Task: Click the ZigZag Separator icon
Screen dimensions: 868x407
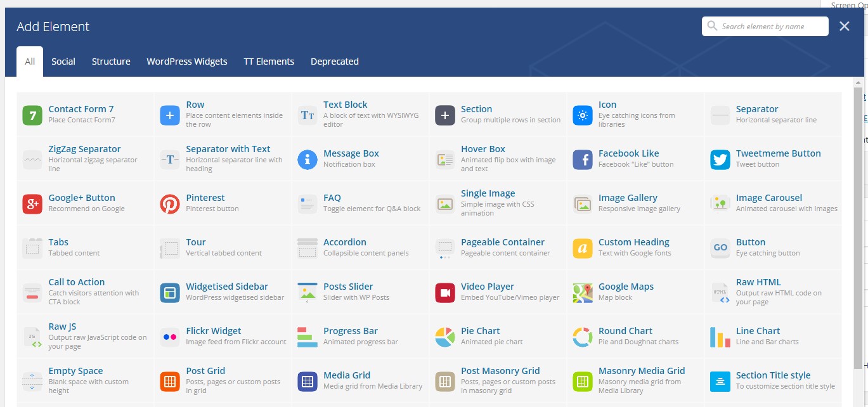Action: (32, 160)
